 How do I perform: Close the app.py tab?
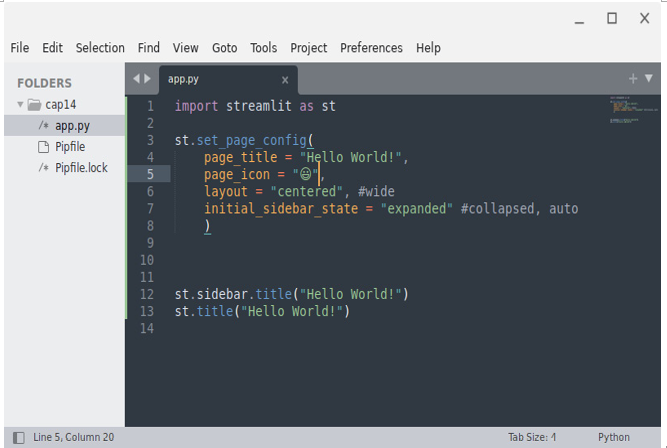pos(285,80)
